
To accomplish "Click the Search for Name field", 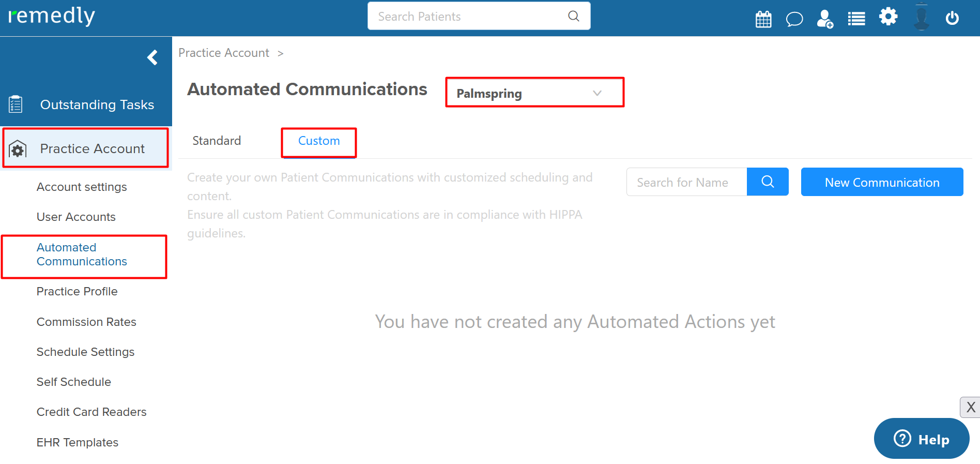I will (686, 182).
